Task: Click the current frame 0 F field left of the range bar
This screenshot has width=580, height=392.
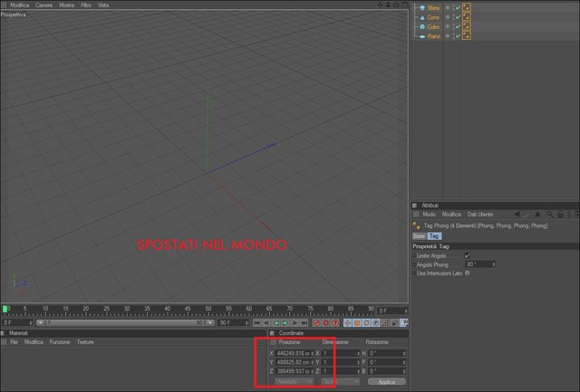Action: click(17, 323)
